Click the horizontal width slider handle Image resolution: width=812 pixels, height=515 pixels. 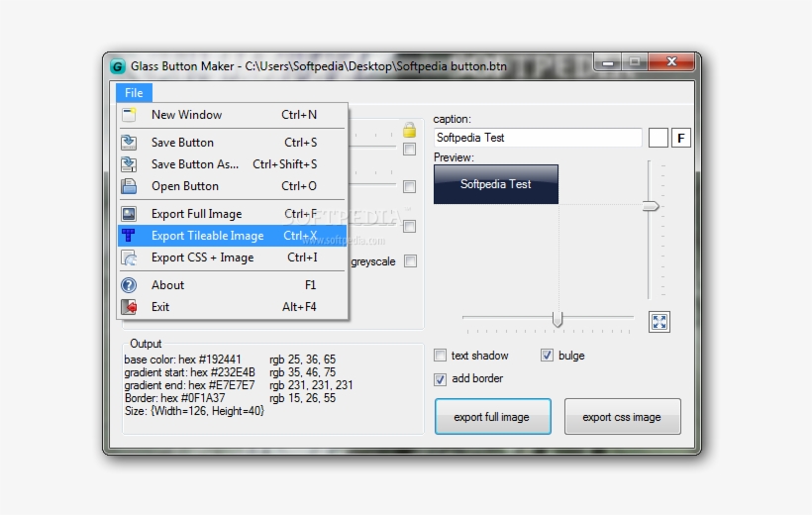click(558, 319)
